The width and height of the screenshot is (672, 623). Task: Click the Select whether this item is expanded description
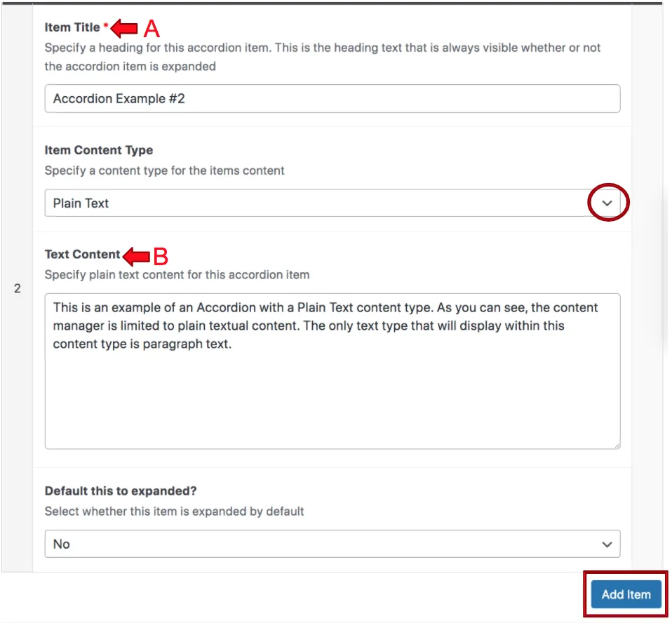point(174,511)
